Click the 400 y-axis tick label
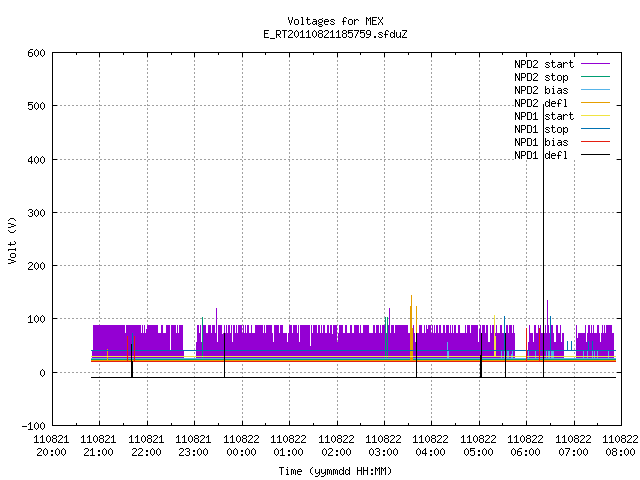The height and width of the screenshot is (480, 640). click(36, 160)
